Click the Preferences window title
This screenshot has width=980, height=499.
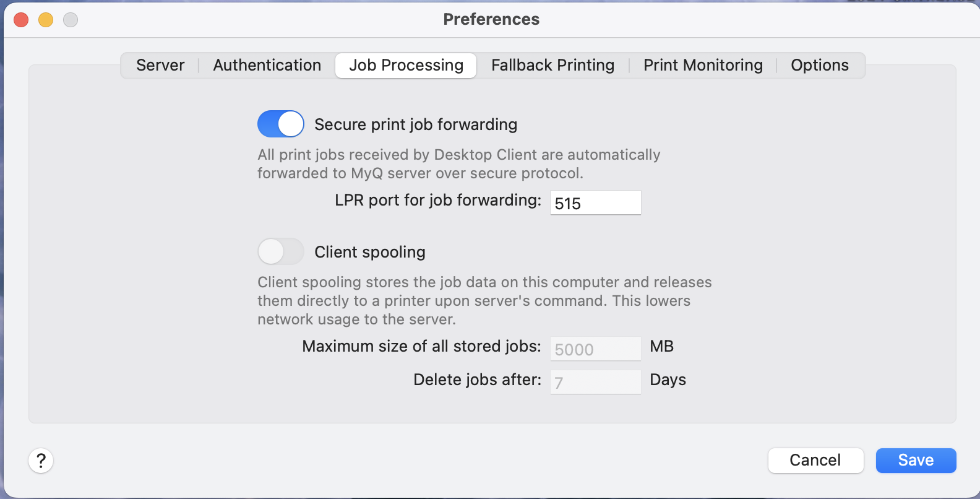point(491,19)
